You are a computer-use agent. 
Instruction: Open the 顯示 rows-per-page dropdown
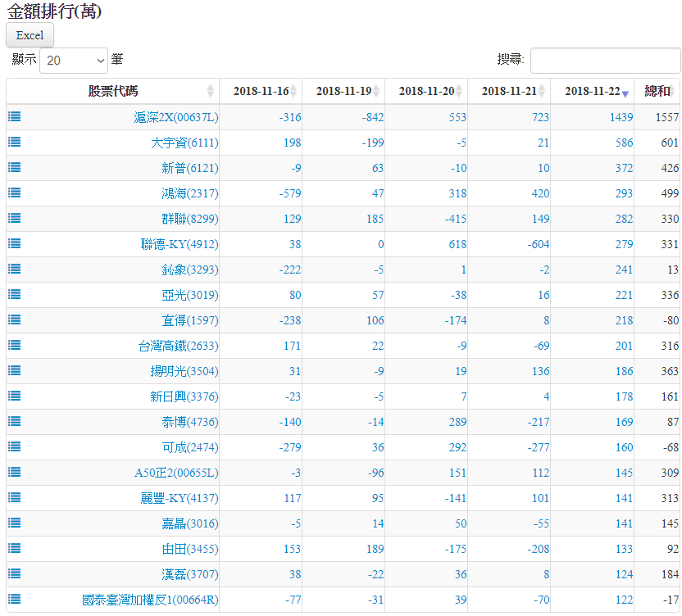click(x=74, y=61)
